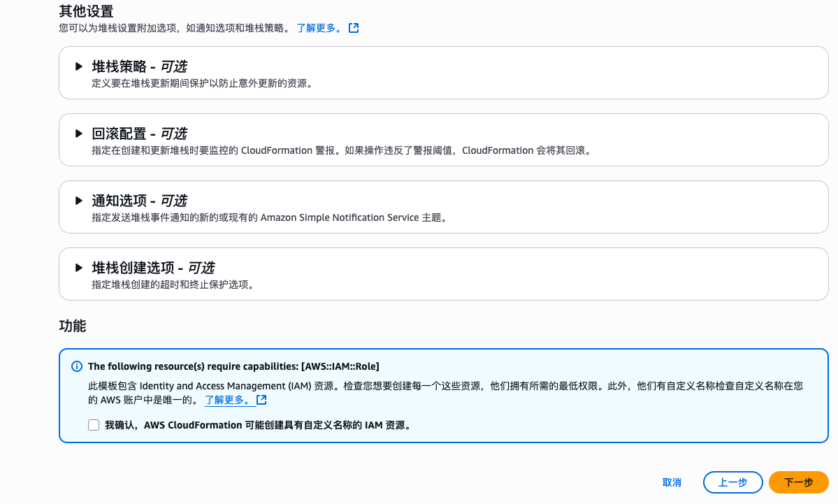Click description 定义要在堆栈更新期间保护 text

(203, 83)
